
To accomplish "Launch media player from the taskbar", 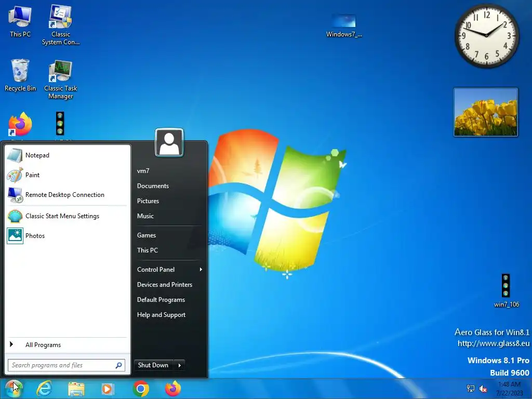I will [108, 389].
